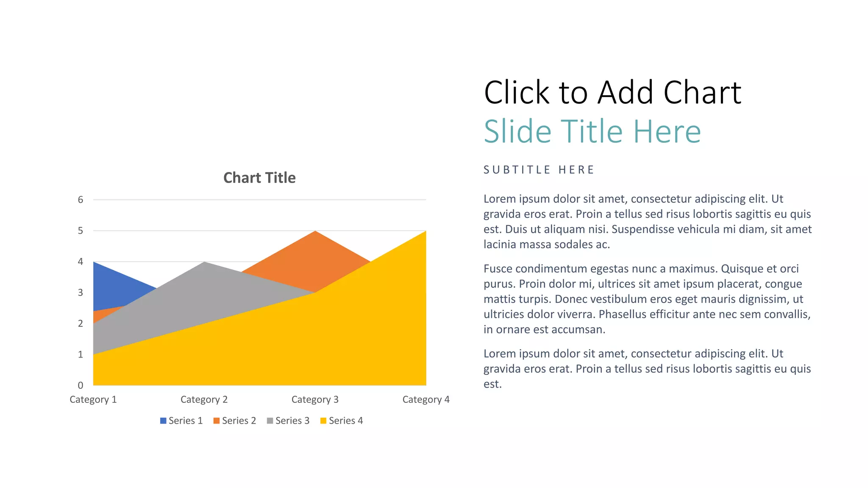Click the Series 3 gray legend swatch
The height and width of the screenshot is (488, 868).
point(270,421)
